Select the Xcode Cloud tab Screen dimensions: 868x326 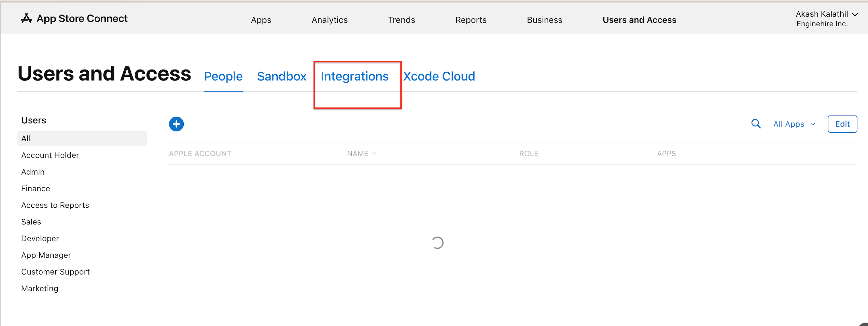[439, 76]
